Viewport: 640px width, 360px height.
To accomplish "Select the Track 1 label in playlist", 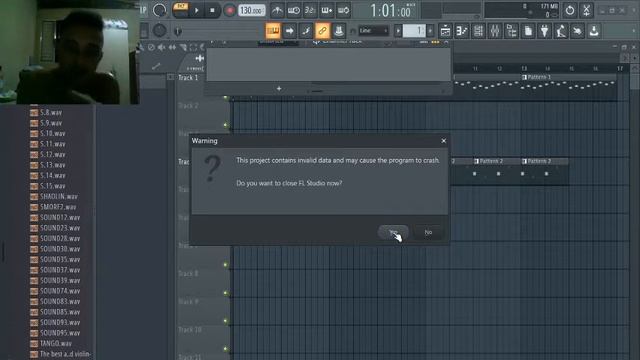I will (188, 78).
